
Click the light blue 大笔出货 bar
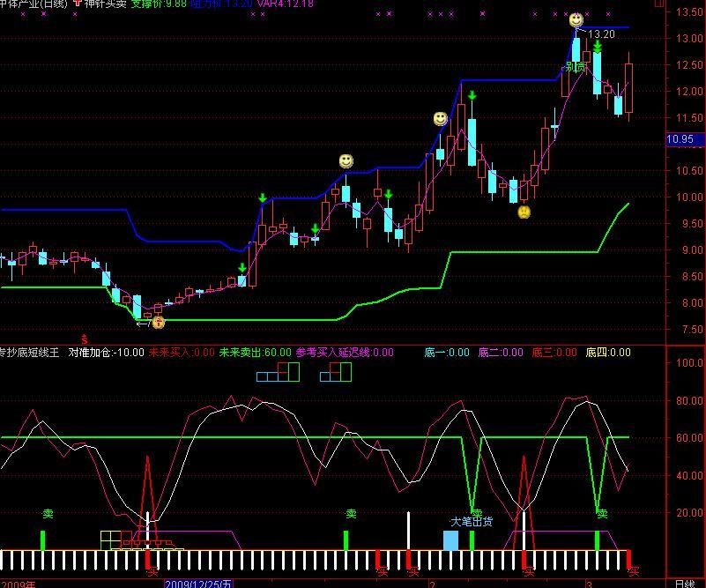(x=450, y=540)
